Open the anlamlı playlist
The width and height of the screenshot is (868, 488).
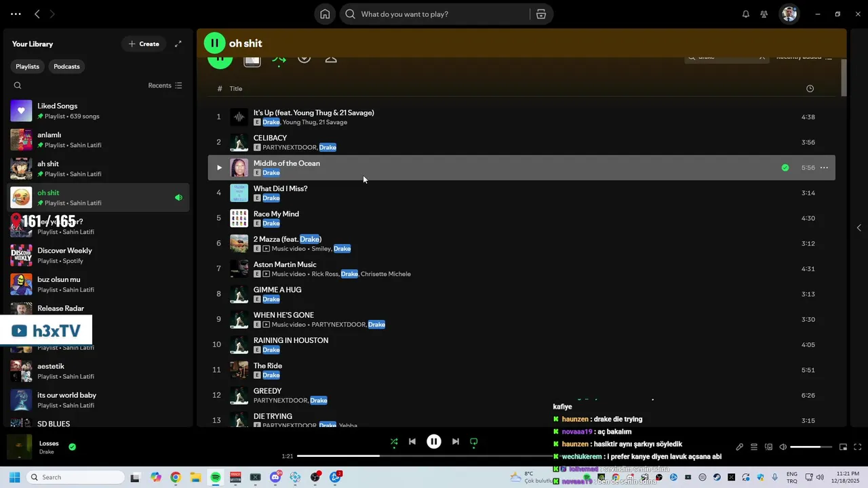pyautogui.click(x=98, y=140)
